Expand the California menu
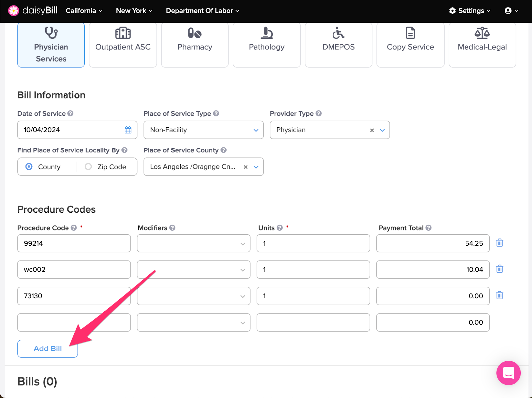 pos(84,11)
